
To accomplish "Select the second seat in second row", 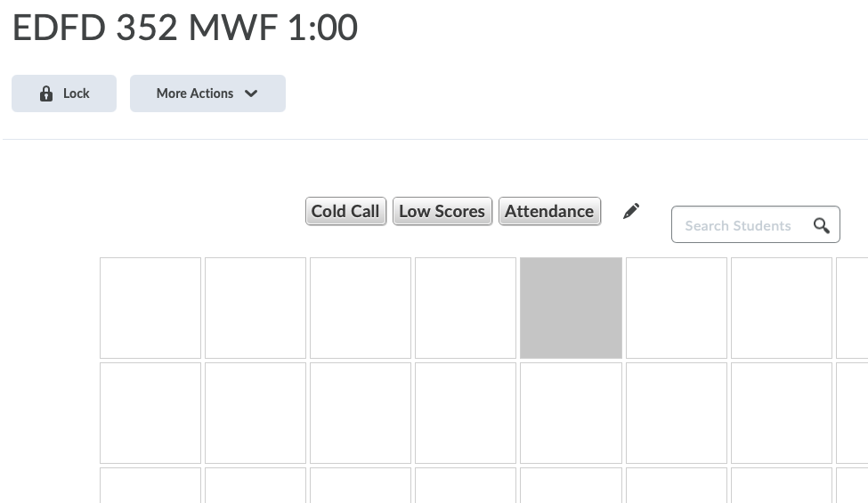I will tap(256, 412).
